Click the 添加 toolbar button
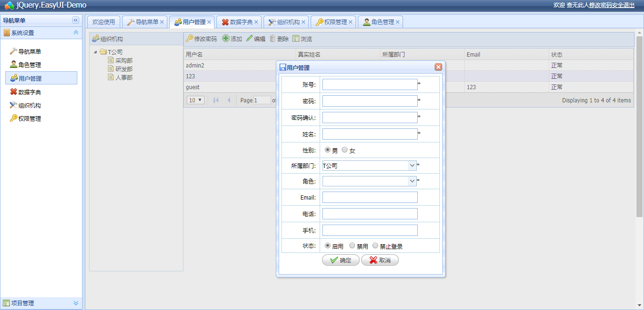Image resolution: width=644 pixels, height=310 pixels. coord(232,39)
